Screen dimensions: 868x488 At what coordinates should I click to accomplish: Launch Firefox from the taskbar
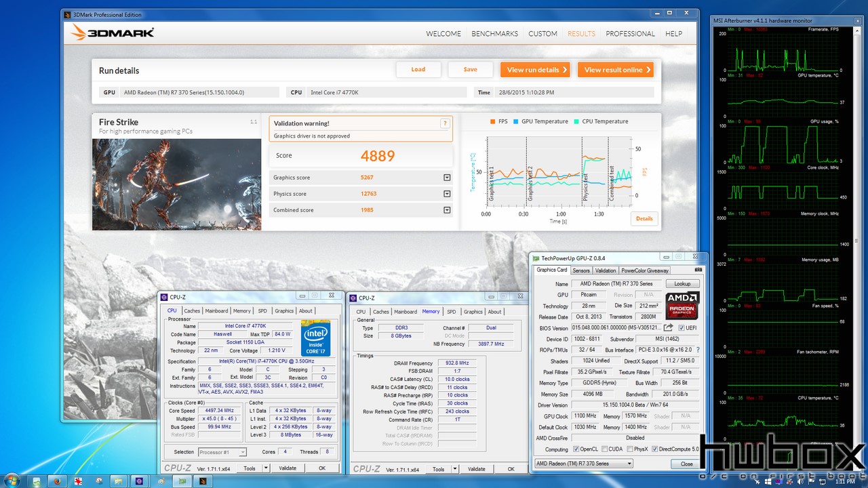click(58, 481)
